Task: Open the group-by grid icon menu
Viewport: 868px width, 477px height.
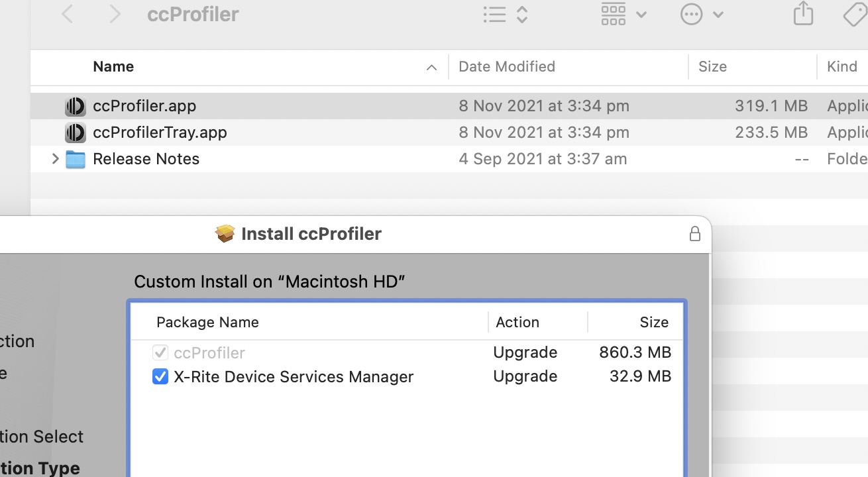Action: (x=623, y=14)
